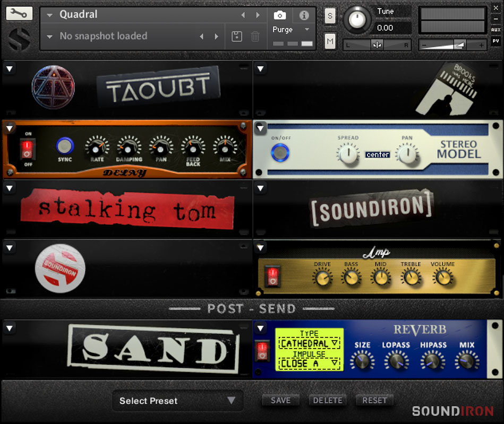Click the Reverb LOPASS knob

[396, 360]
